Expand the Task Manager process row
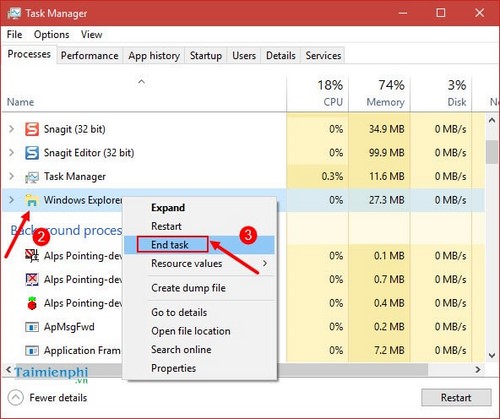Screen dimensions: 500x419 tap(12, 176)
